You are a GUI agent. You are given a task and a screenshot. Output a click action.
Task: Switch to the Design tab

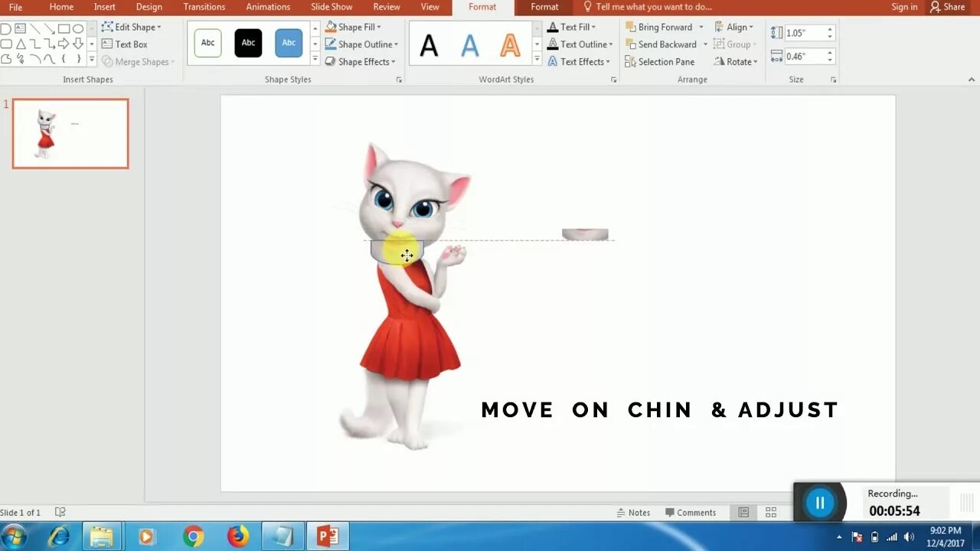point(149,7)
